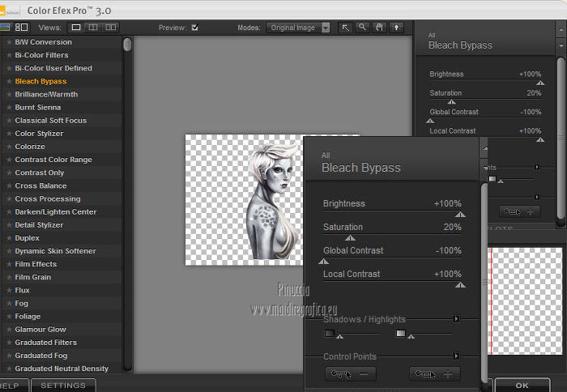Select the Classical Soft Focus filter
Image resolution: width=567 pixels, height=392 pixels.
coord(50,121)
